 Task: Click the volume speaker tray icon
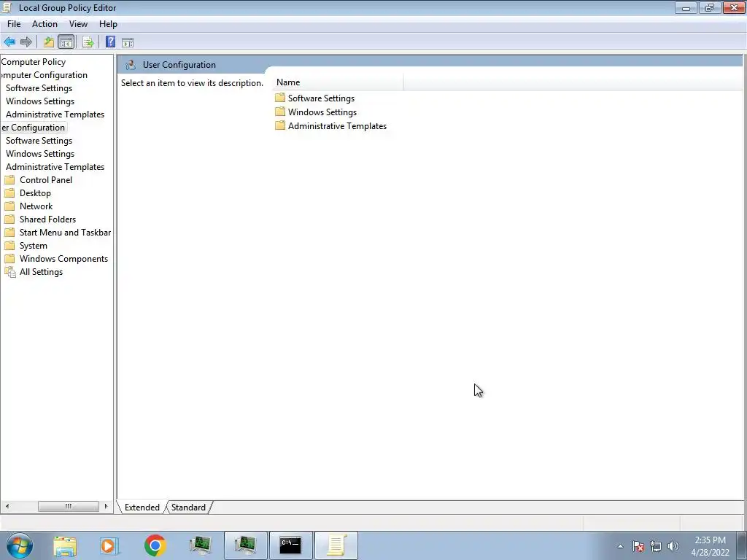click(x=673, y=546)
